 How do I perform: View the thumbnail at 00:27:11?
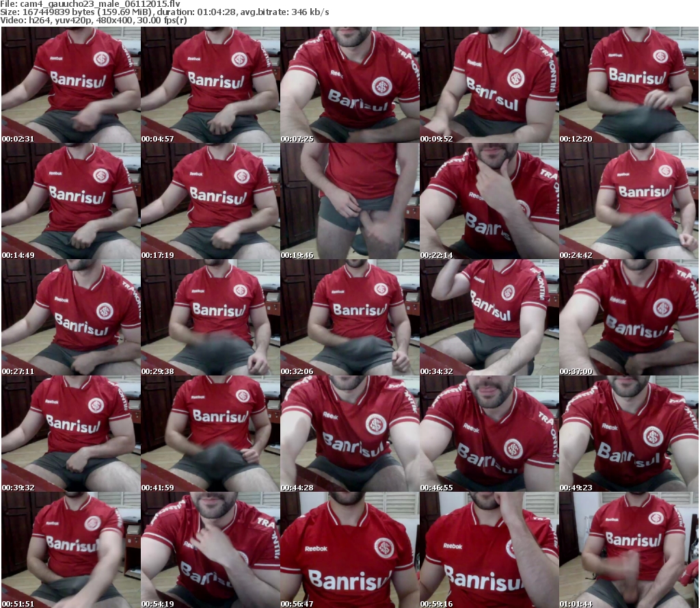pyautogui.click(x=71, y=317)
